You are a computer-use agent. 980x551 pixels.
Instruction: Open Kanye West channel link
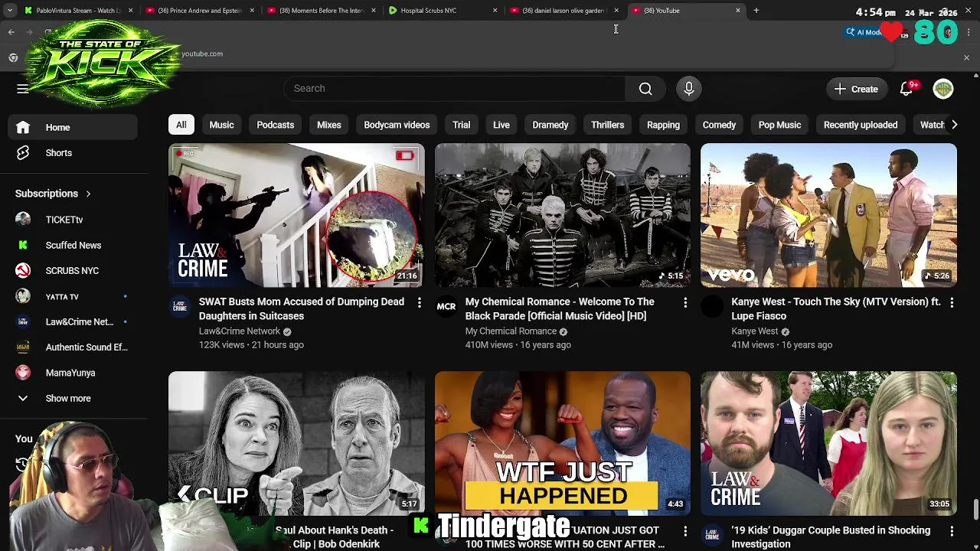tap(754, 331)
